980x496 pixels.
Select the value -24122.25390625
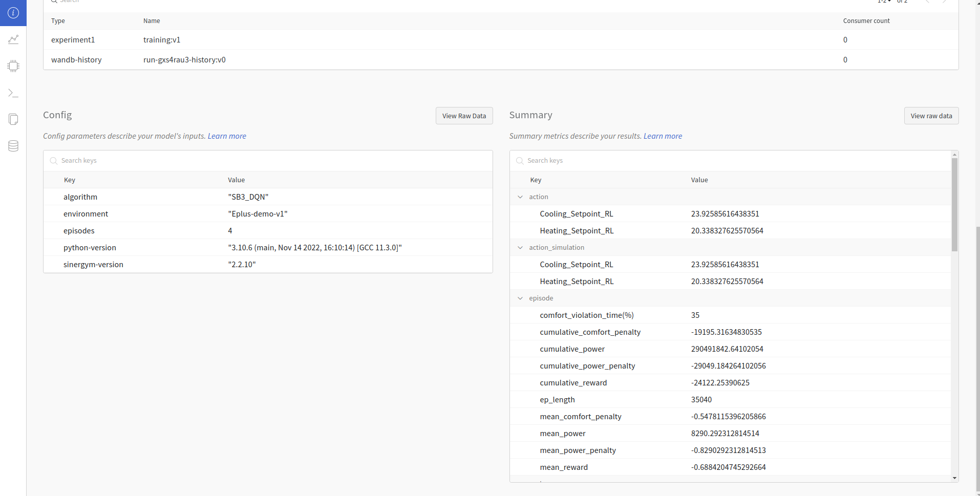tap(720, 383)
